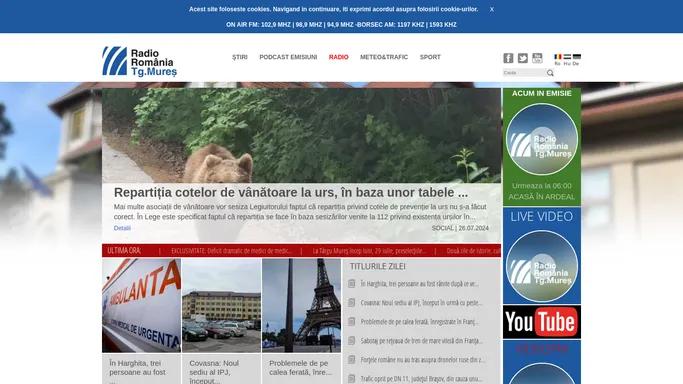Image resolution: width=683 pixels, height=384 pixels.
Task: Open Titlurile Zilei item 'Sabotaj pe rețeaua de tren'
Action: (421, 340)
